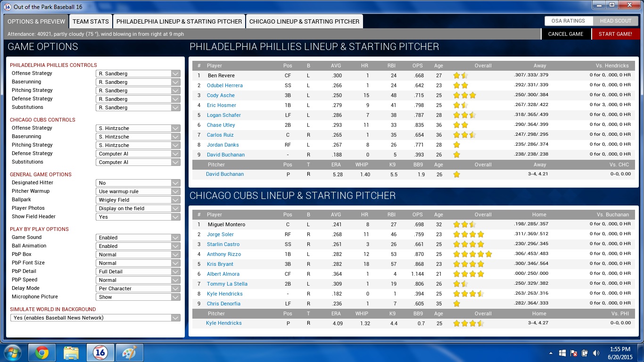This screenshot has height=362, width=644.
Task: Open the File Explorer taskbar icon
Action: coord(71,353)
